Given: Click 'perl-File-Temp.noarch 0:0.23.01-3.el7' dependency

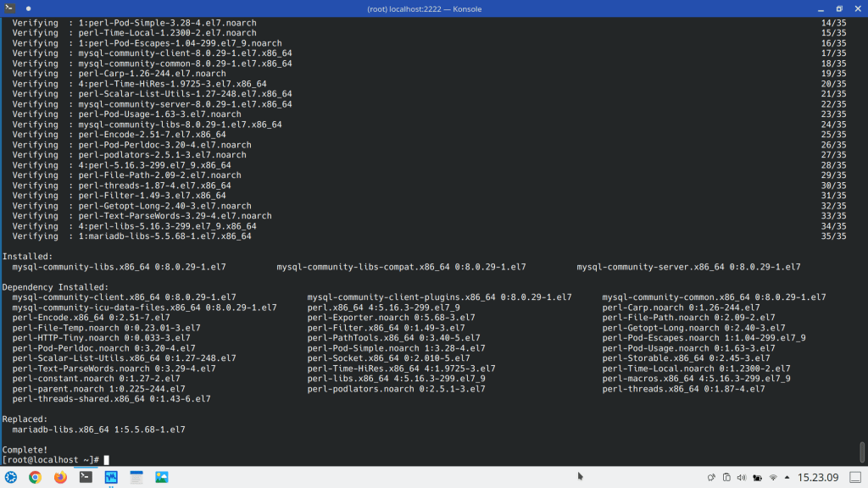Looking at the screenshot, I should tap(106, 328).
